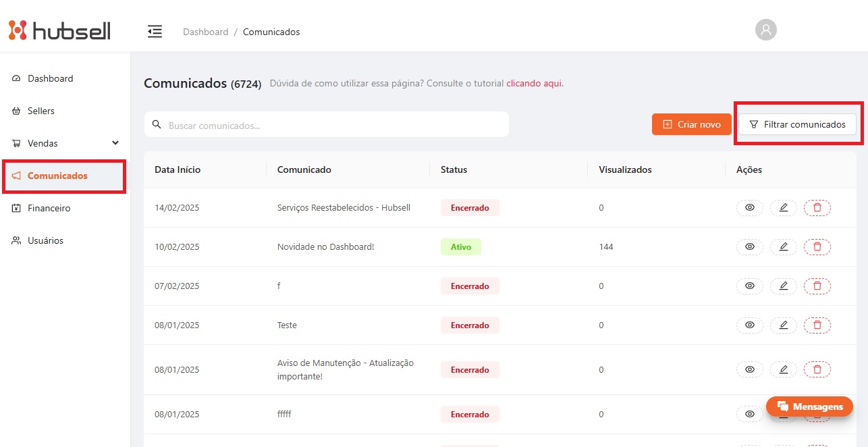The width and height of the screenshot is (868, 447).
Task: Edit the 'Aviso de Manutenção' comunicado
Action: tap(783, 370)
